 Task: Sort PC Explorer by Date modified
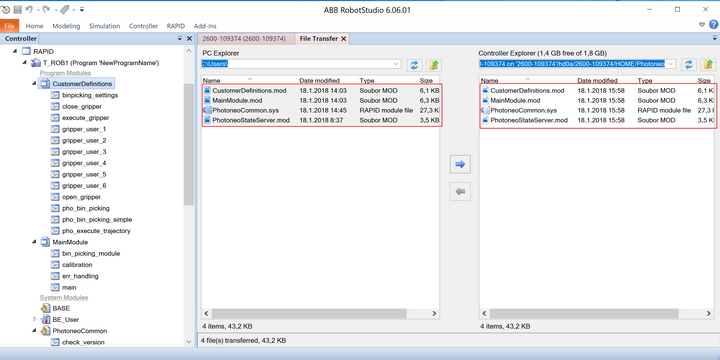coord(320,80)
